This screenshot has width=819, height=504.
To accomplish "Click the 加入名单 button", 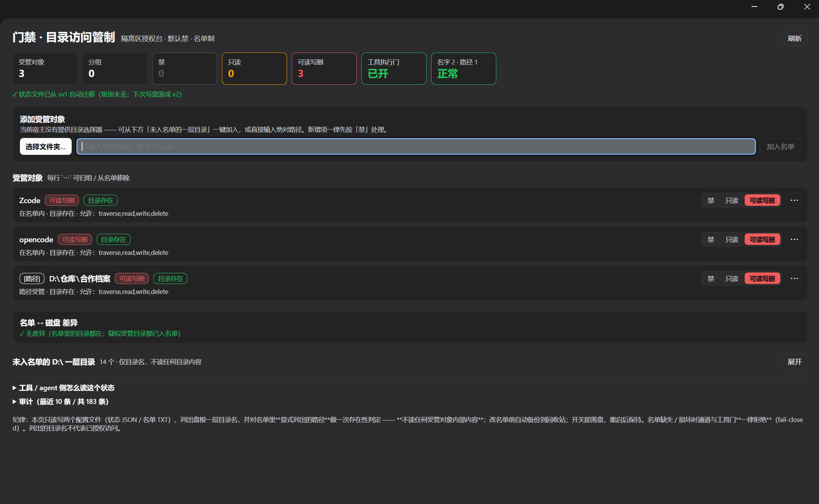I will 780,146.
